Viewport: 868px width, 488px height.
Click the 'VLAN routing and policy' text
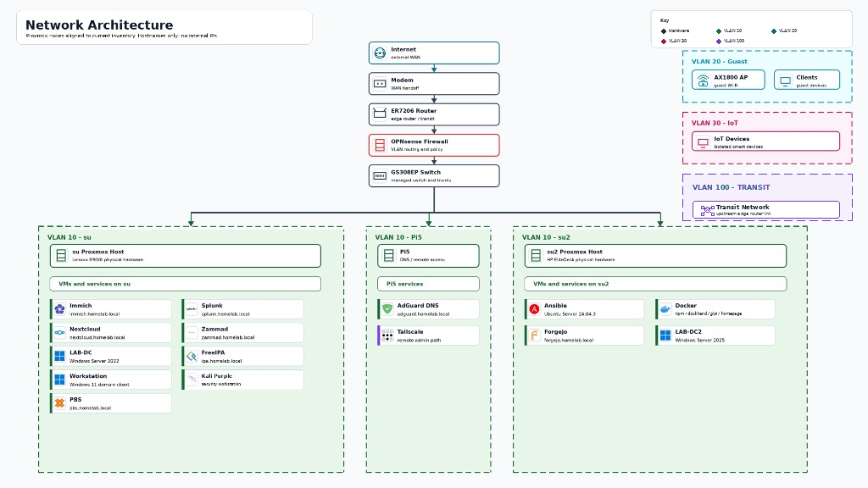[x=417, y=149]
